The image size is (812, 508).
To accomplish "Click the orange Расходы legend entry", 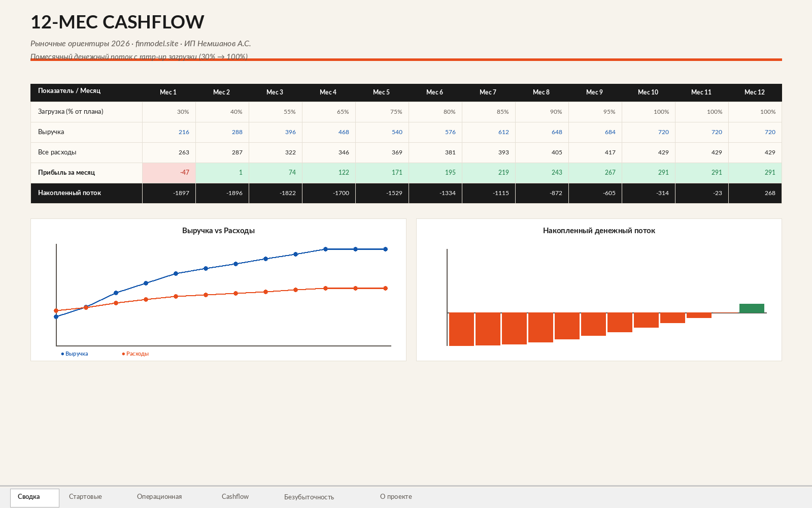I will coord(136,354).
